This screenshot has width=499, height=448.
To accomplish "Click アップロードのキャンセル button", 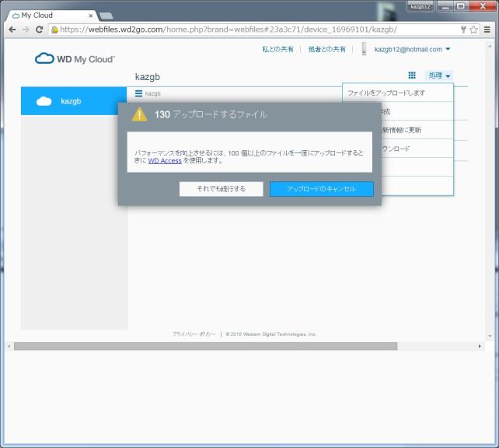I will tap(322, 189).
